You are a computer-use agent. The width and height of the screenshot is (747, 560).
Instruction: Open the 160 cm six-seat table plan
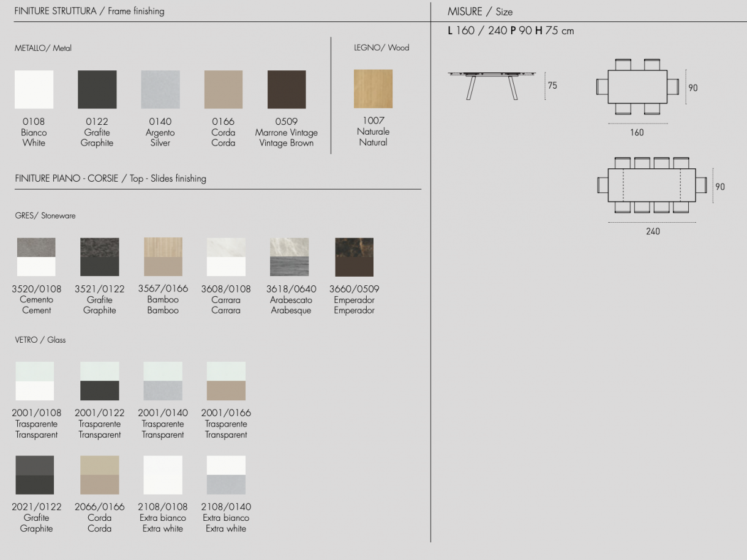coord(637,87)
